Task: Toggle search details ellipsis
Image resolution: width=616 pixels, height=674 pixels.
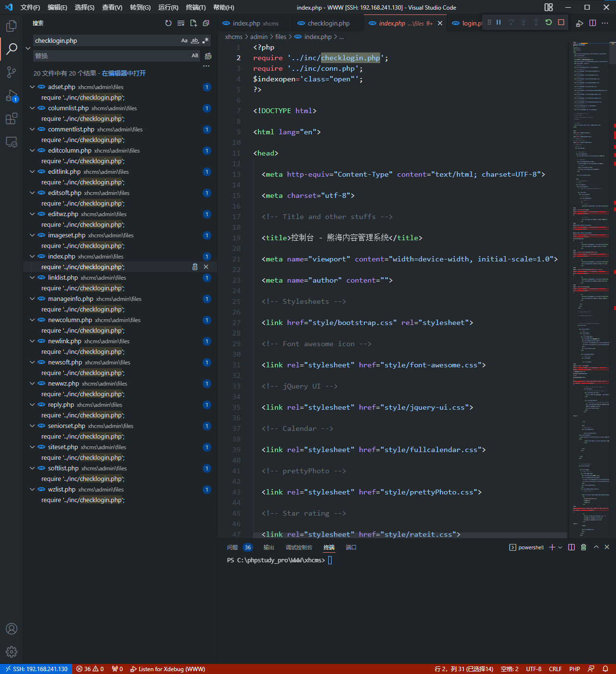Action: pyautogui.click(x=206, y=66)
